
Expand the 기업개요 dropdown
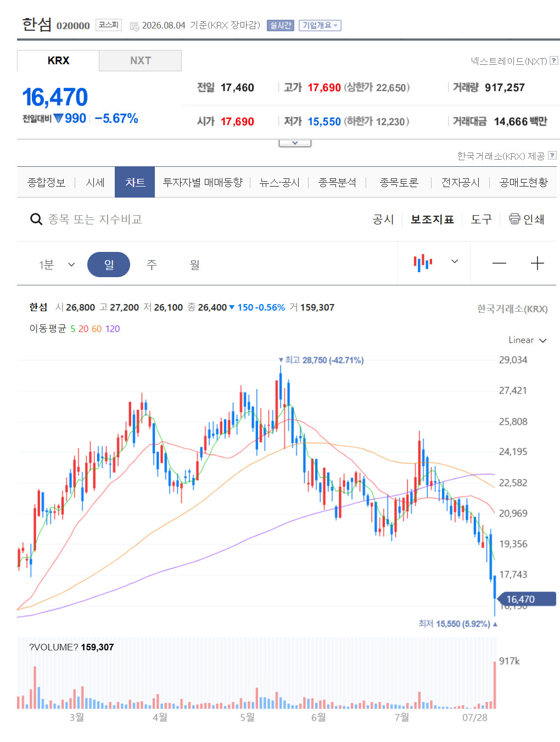pos(320,25)
